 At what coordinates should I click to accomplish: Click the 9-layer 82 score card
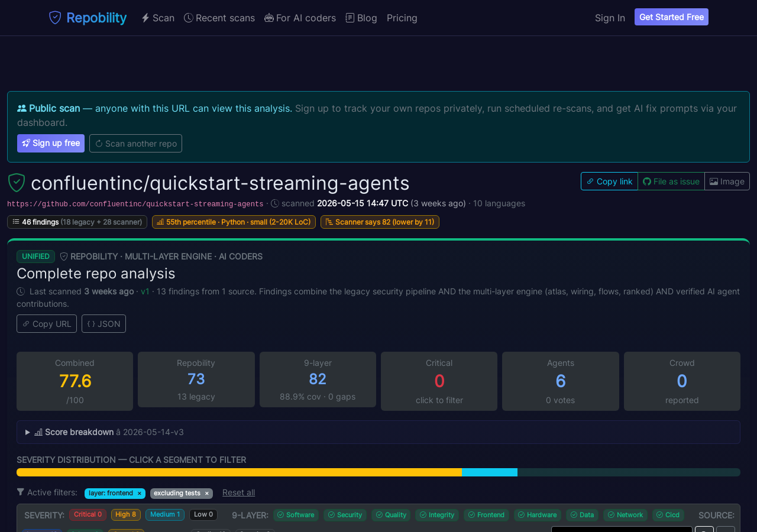[x=318, y=379]
